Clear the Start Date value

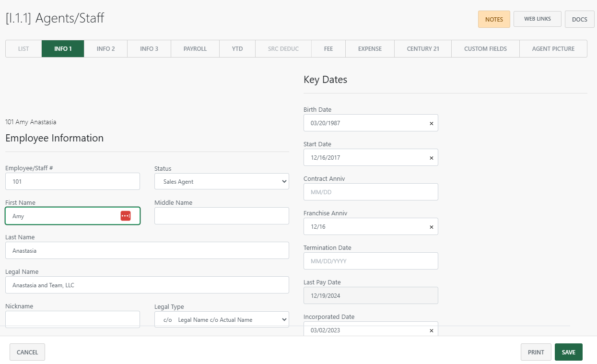431,157
